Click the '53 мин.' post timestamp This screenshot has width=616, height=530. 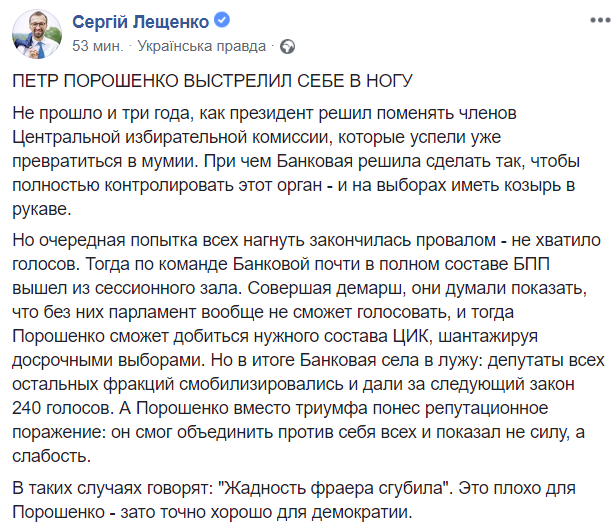(x=97, y=46)
